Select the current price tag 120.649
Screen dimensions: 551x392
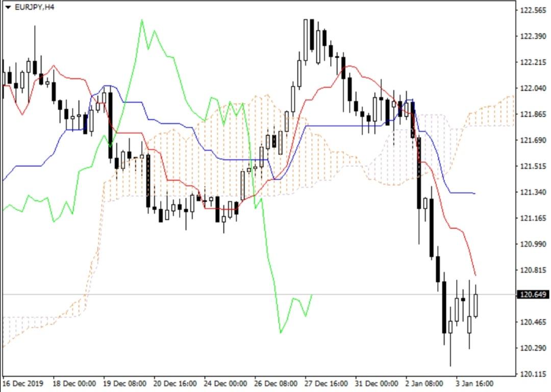(534, 295)
